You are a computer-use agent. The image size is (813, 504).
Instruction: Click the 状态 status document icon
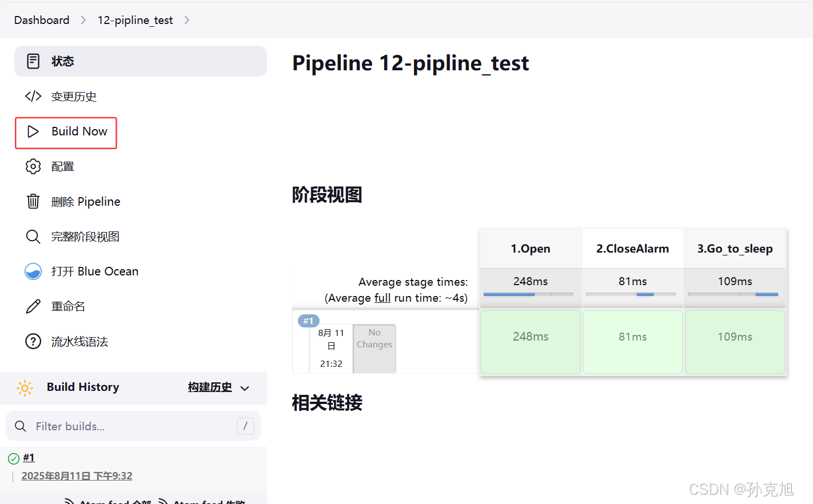pos(33,61)
